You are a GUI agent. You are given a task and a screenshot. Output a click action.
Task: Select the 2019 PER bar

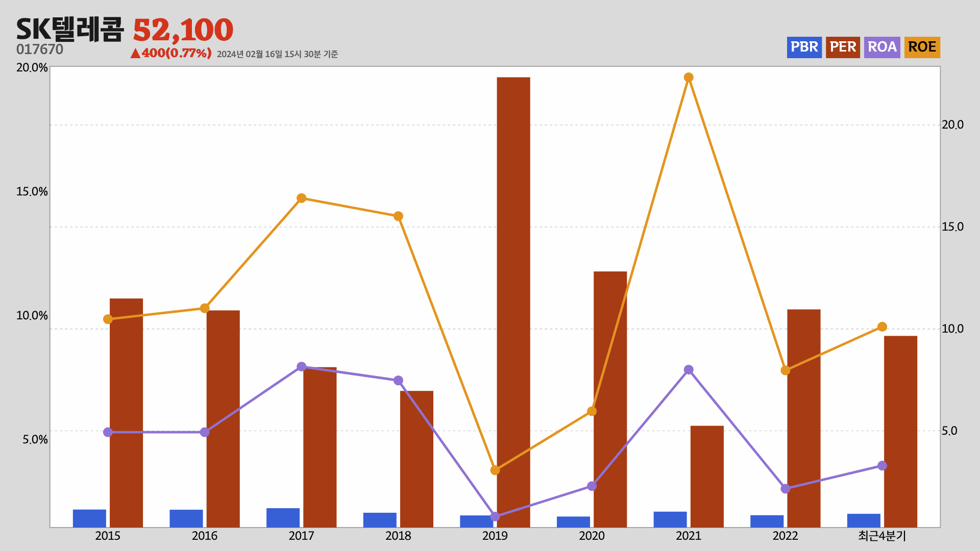pos(513,302)
